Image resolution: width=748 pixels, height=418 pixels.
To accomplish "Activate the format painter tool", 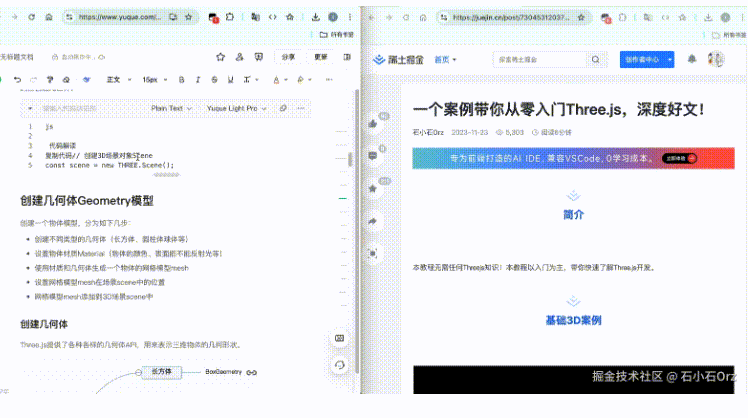I will pyautogui.click(x=50, y=80).
